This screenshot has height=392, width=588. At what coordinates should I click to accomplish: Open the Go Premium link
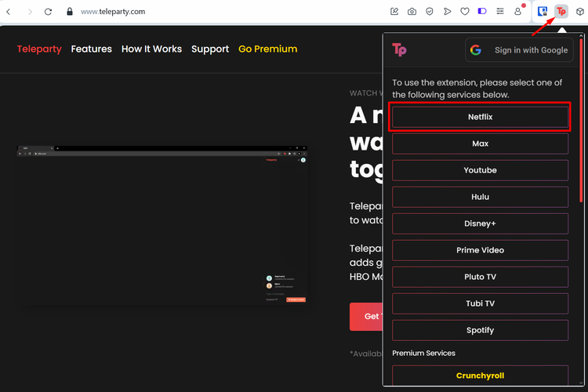(x=268, y=49)
